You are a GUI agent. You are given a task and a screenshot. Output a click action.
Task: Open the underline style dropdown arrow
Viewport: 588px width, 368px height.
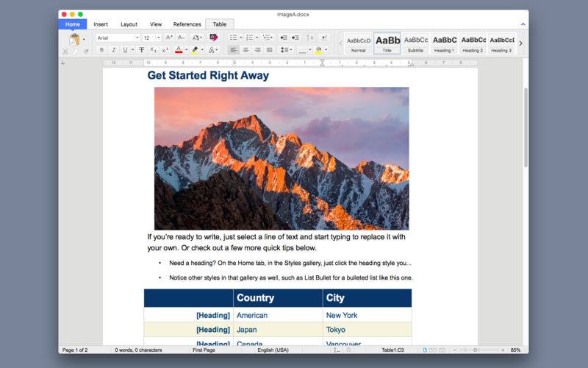click(x=133, y=50)
